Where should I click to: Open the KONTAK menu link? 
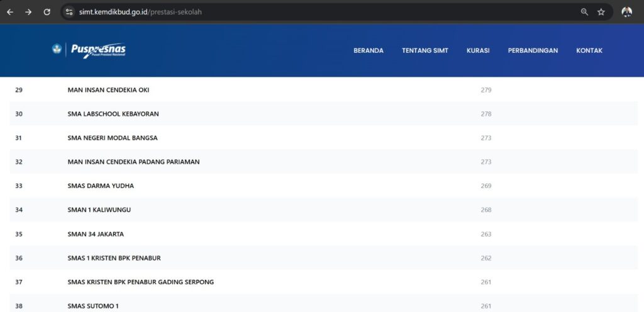[x=589, y=51]
